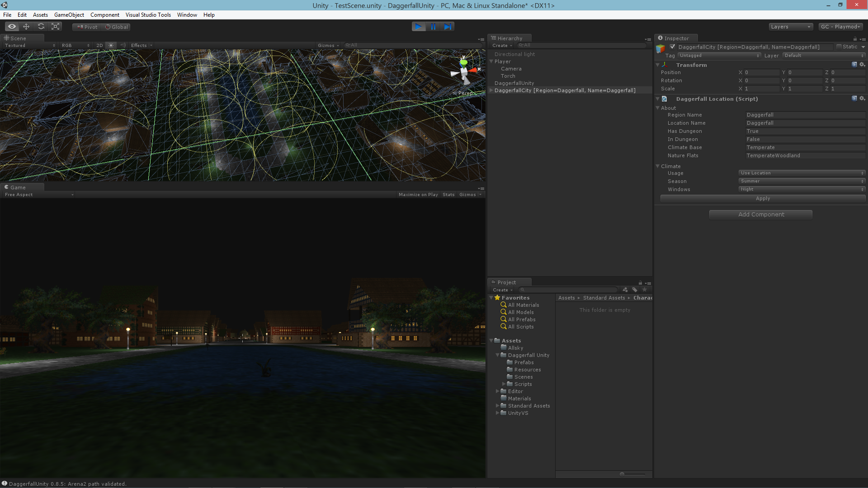
Task: Open the Scene Effects dropdown
Action: coord(142,45)
